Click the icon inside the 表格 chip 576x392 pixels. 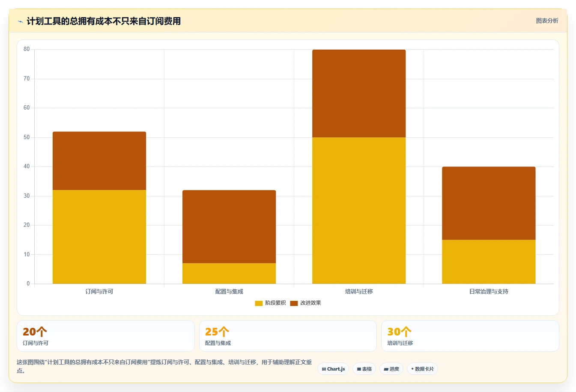point(359,369)
